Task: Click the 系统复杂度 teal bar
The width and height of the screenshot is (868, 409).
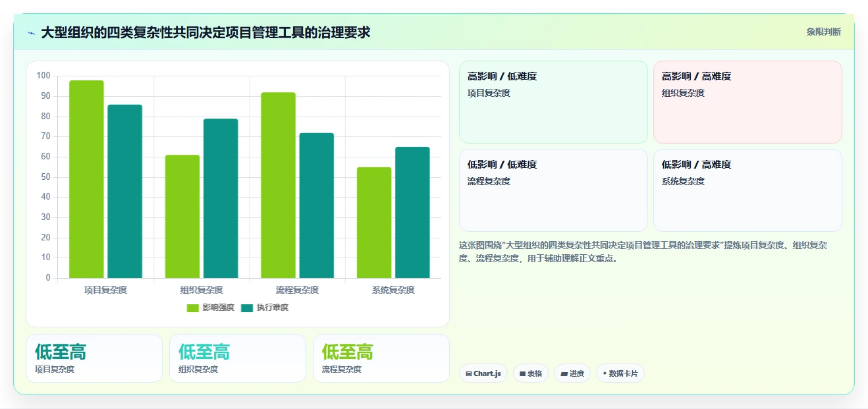Action: (x=412, y=212)
